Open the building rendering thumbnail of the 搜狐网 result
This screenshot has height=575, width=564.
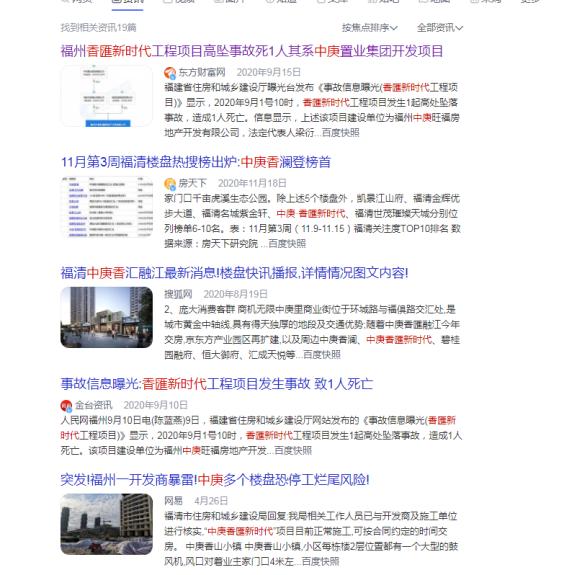[x=106, y=318]
